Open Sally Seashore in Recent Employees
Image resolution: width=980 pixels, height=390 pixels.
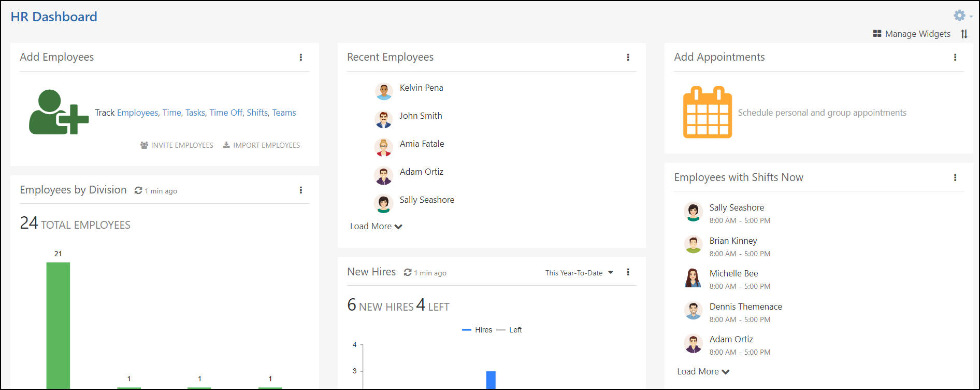[427, 200]
